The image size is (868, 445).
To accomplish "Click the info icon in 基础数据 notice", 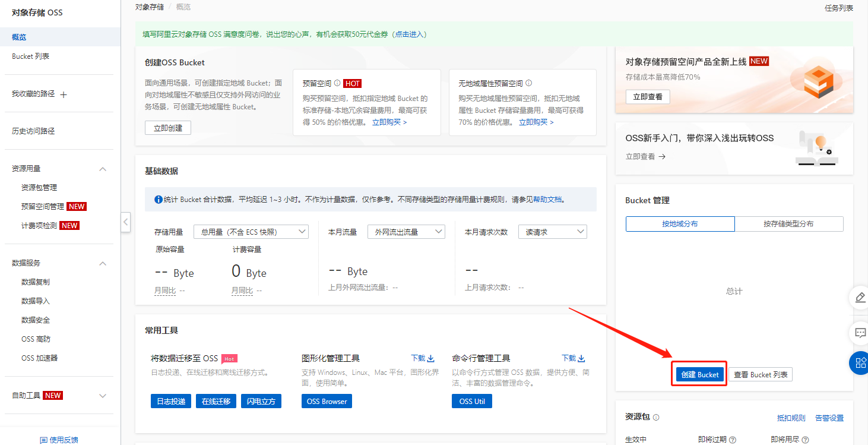I will [159, 200].
